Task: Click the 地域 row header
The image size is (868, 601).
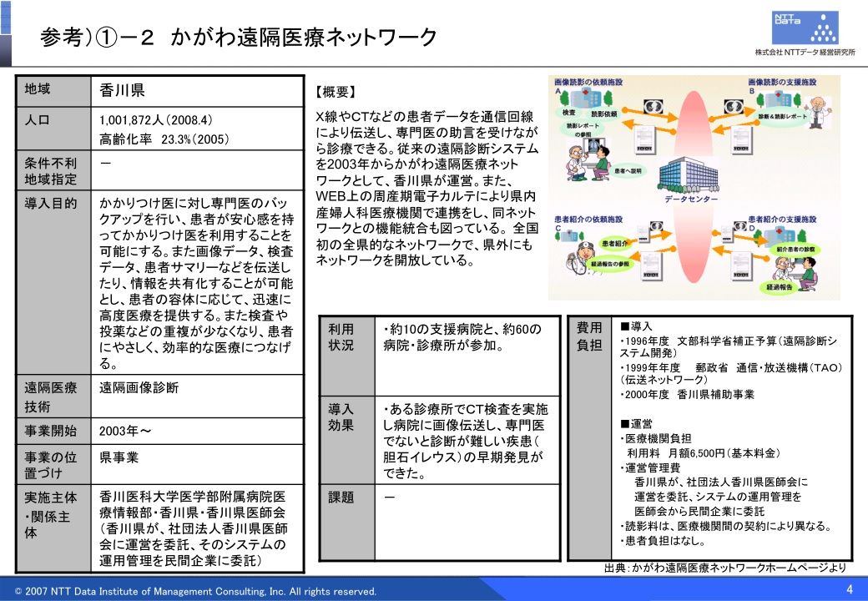Action: coord(53,91)
